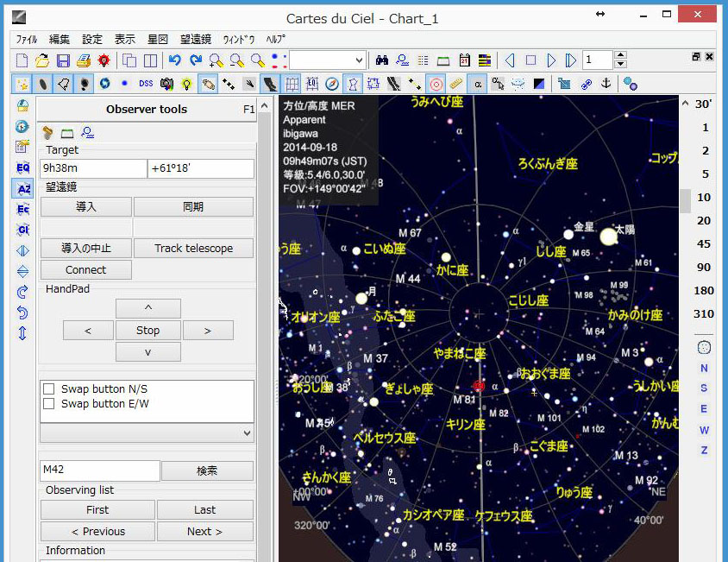The image size is (728, 562).
Task: Undo the last change with the blue arrow
Action: [174, 60]
